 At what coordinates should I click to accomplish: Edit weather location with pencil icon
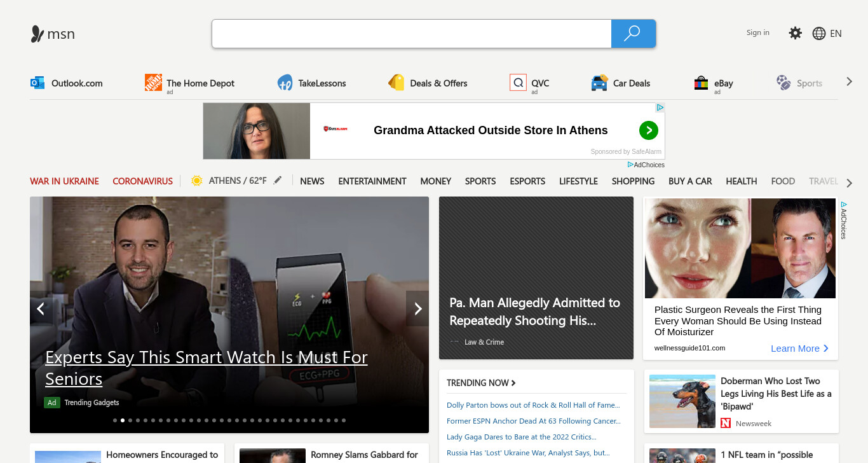pyautogui.click(x=277, y=181)
